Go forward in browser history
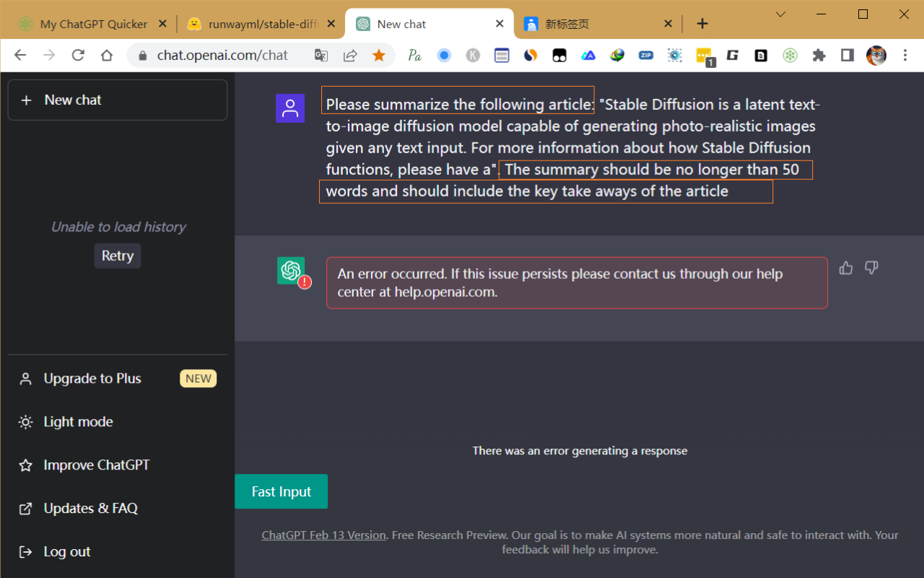924x578 pixels. pos(49,55)
